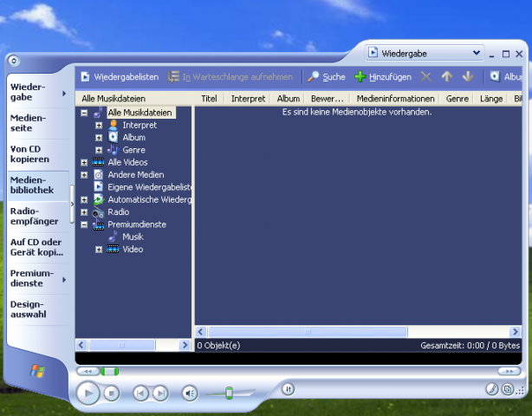Sort by the Interpret column header
The height and width of the screenshot is (416, 532).
pos(248,99)
